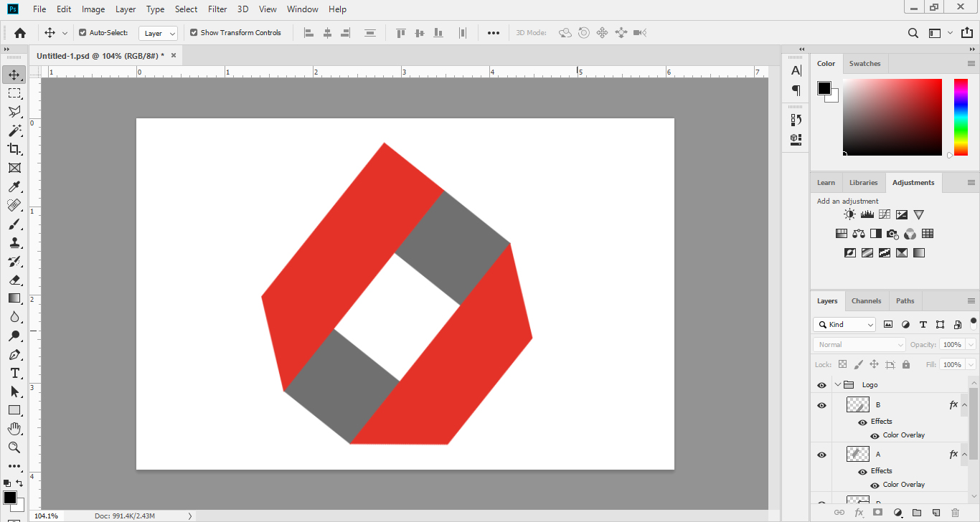Open the Fill value dropdown arrow
The height and width of the screenshot is (522, 980).
tap(971, 365)
